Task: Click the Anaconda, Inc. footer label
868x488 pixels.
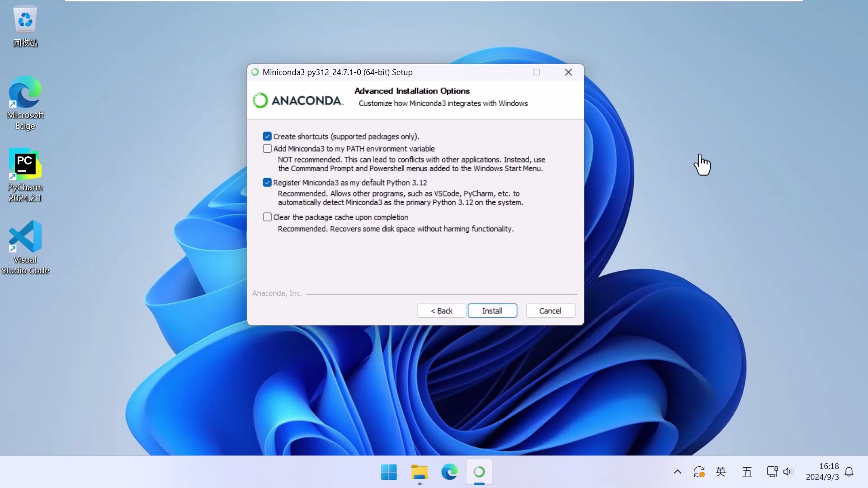Action: coord(277,293)
